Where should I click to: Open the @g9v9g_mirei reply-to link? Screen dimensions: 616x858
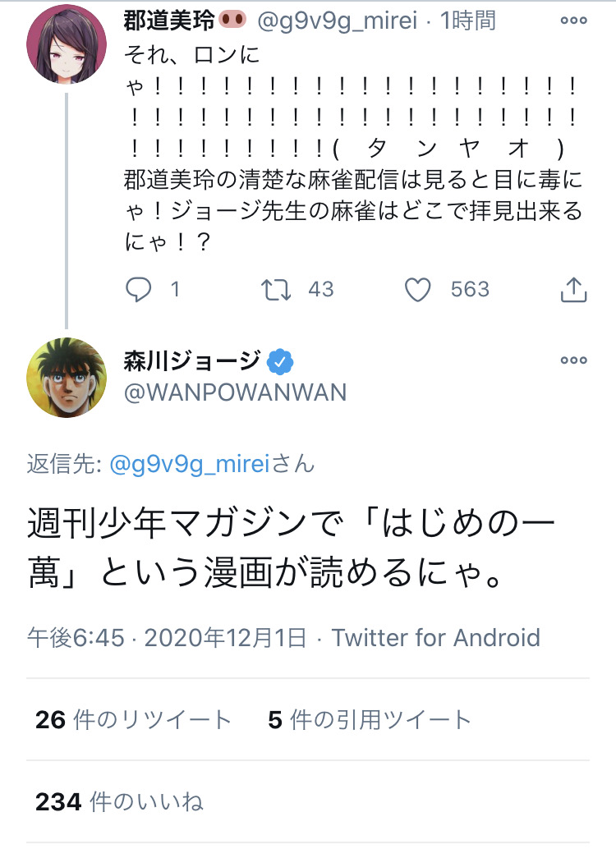pyautogui.click(x=190, y=464)
